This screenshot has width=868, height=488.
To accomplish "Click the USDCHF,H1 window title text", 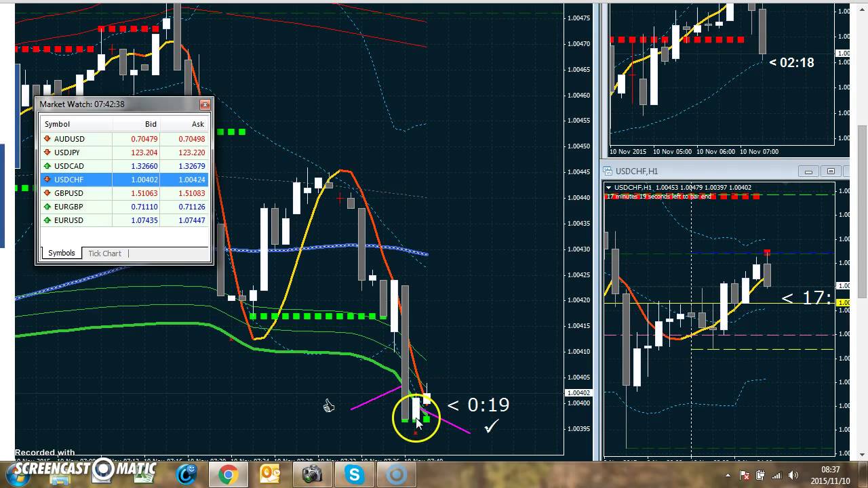I will tap(637, 171).
